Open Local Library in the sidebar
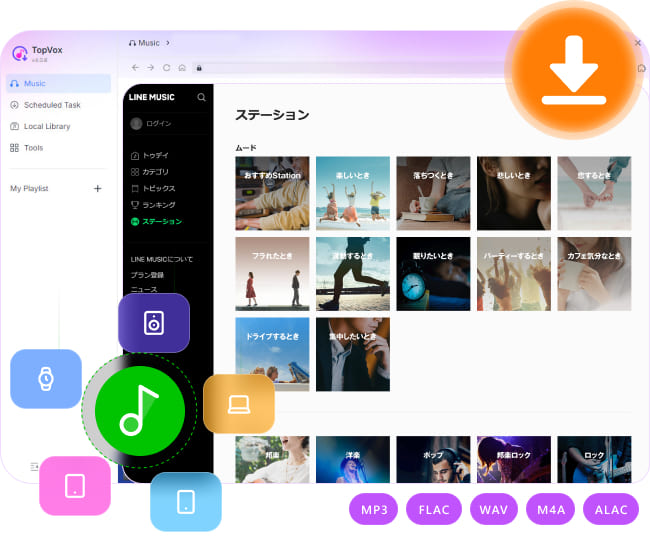650x540 pixels. (x=40, y=126)
